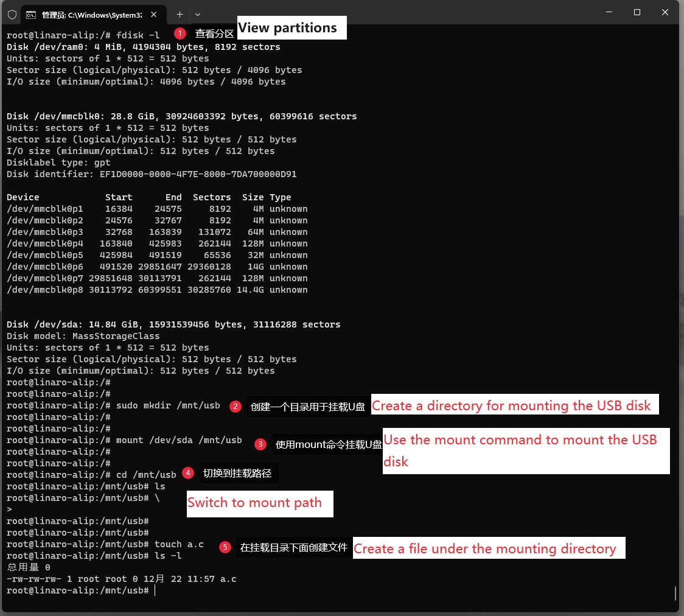Click the red step 2 marker
This screenshot has height=616, width=684.
[x=236, y=407]
